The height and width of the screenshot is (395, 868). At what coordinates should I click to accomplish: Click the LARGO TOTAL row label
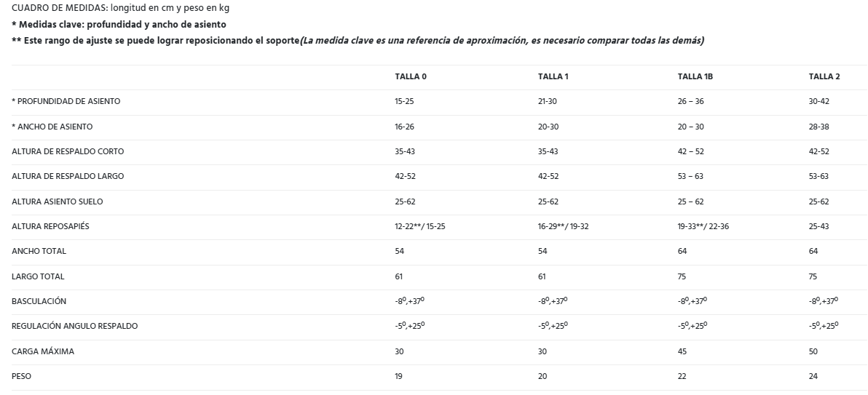tap(38, 276)
